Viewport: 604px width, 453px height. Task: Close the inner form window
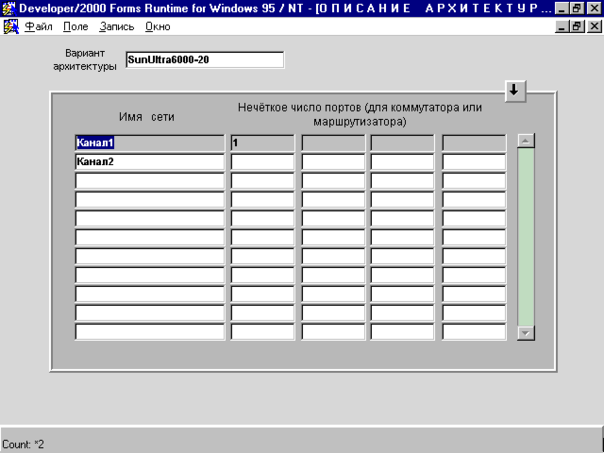pos(594,27)
